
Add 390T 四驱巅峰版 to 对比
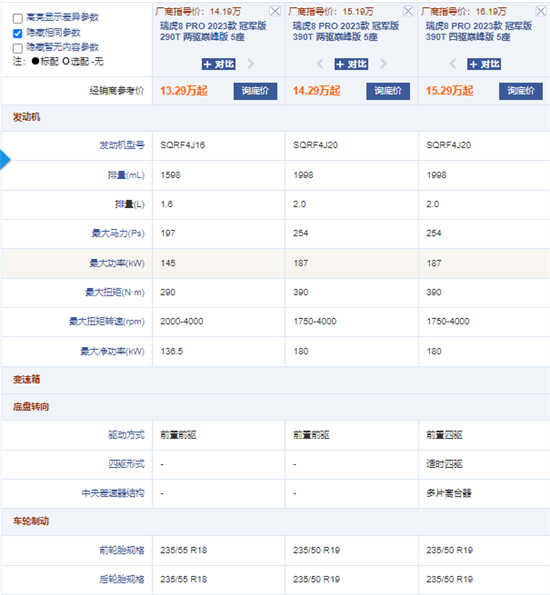484,64
